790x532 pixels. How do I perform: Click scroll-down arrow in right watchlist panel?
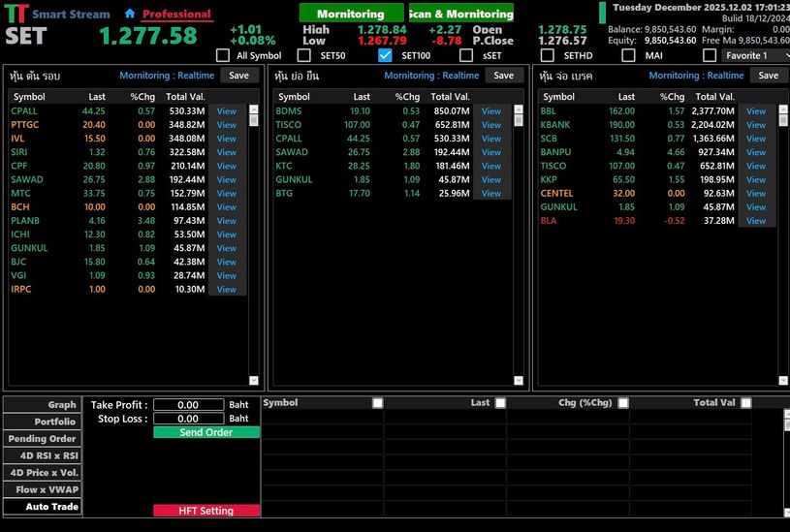783,381
